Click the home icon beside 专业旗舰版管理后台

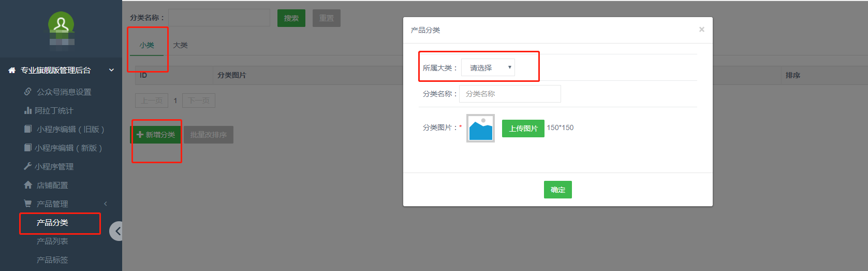tap(12, 70)
